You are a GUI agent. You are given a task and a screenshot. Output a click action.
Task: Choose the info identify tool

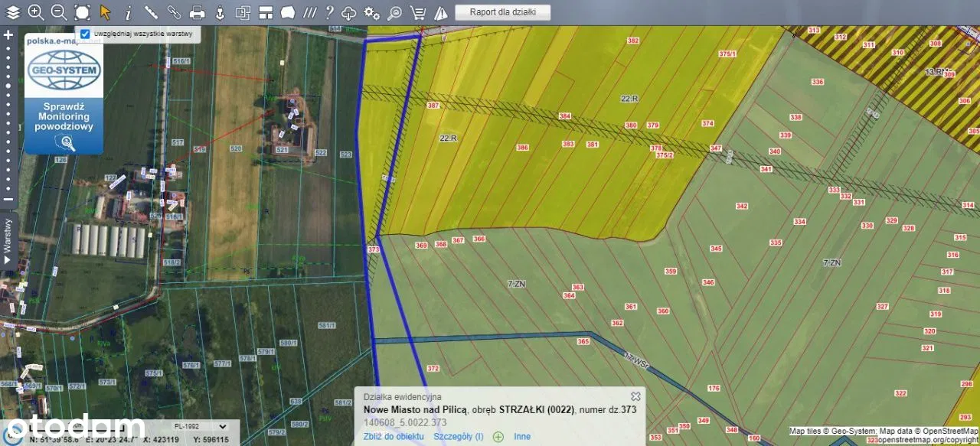pyautogui.click(x=128, y=12)
